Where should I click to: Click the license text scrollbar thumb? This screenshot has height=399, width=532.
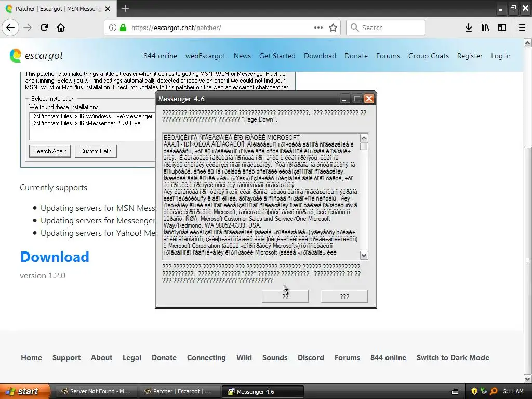click(364, 146)
